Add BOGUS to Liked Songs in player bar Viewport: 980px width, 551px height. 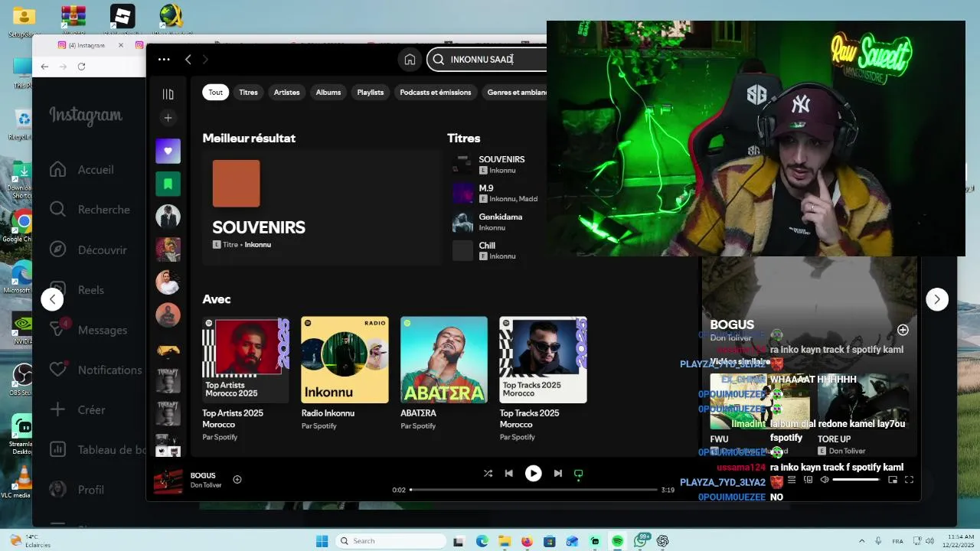pos(237,480)
